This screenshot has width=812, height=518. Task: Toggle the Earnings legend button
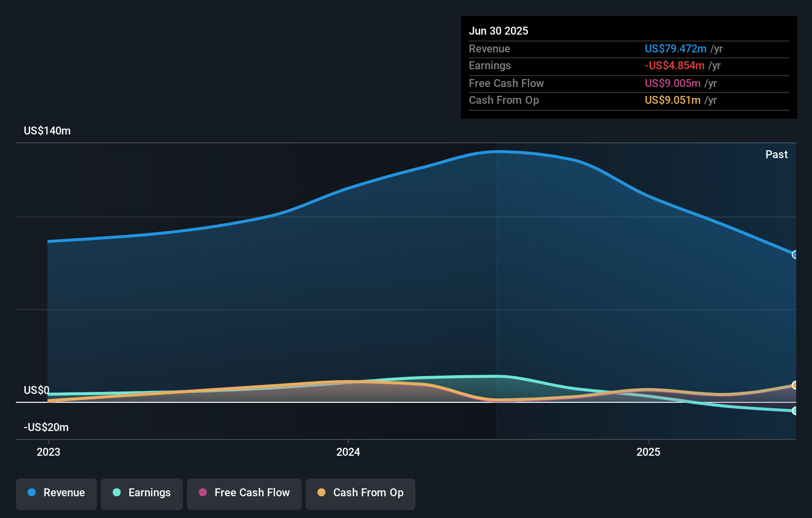coord(142,494)
